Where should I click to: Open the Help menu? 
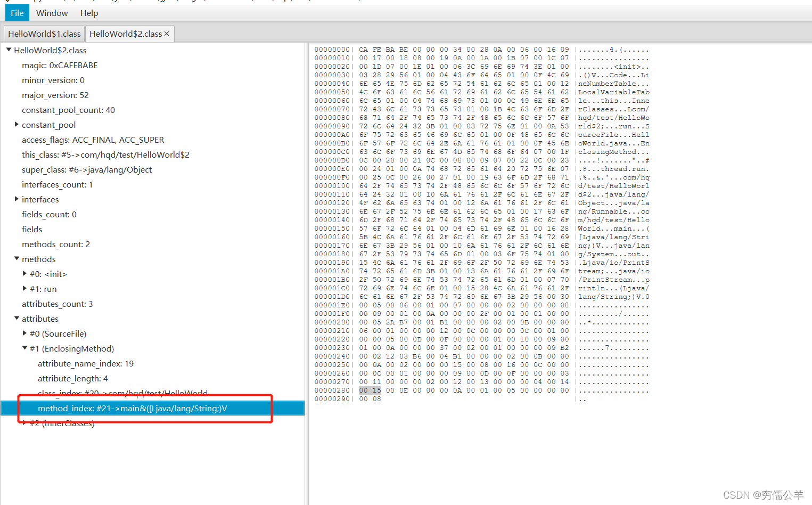pos(89,13)
